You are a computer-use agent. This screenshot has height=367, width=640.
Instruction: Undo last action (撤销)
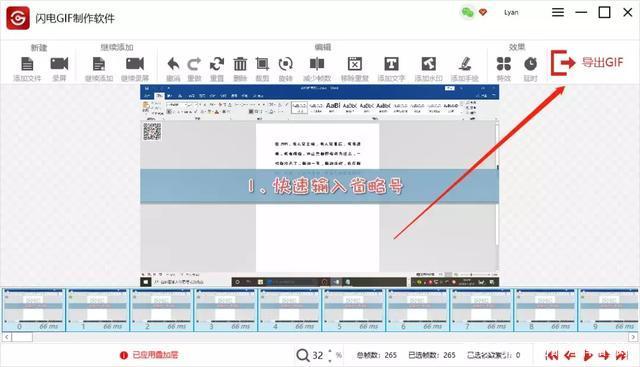point(173,64)
